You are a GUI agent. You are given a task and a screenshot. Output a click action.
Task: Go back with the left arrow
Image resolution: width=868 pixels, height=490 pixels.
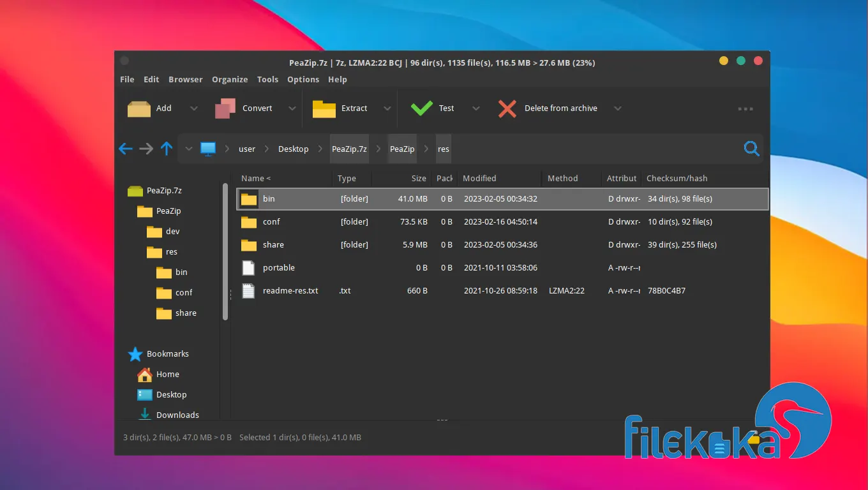point(126,149)
